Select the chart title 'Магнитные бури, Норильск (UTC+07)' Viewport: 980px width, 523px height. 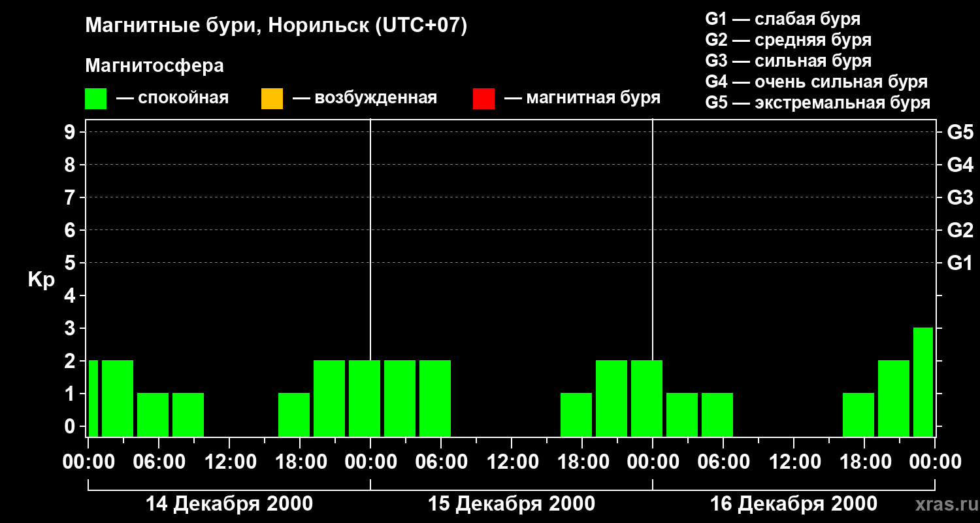pos(276,26)
